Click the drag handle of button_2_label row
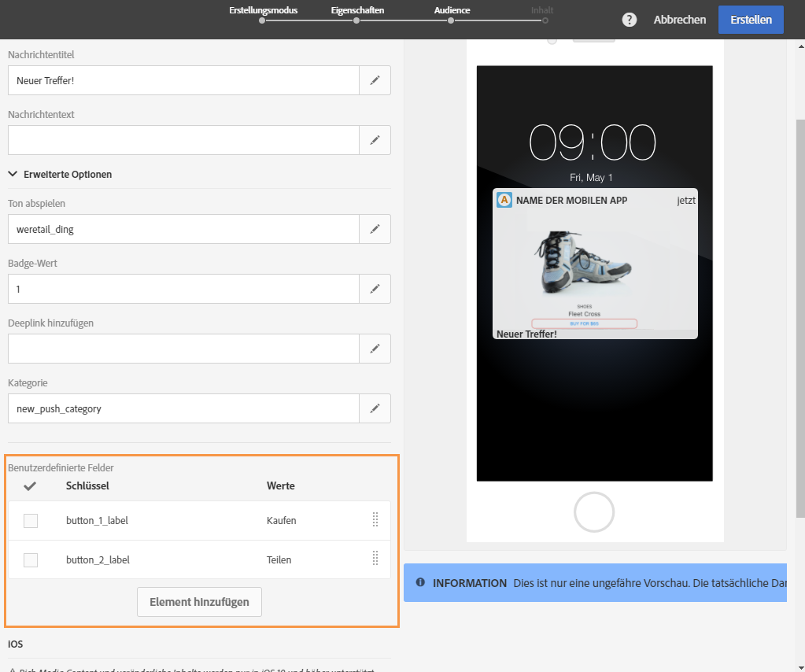805x672 pixels. click(x=375, y=558)
